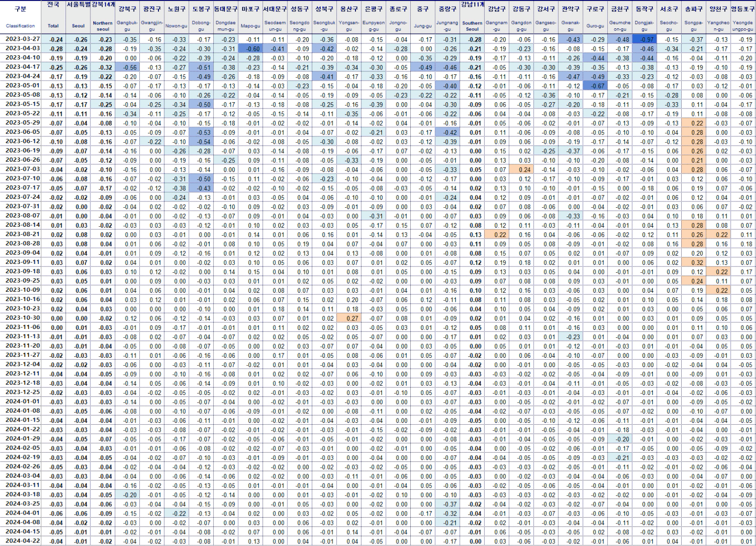The height and width of the screenshot is (546, 756).
Task: Click the '강북구' column header
Action: (x=127, y=9)
